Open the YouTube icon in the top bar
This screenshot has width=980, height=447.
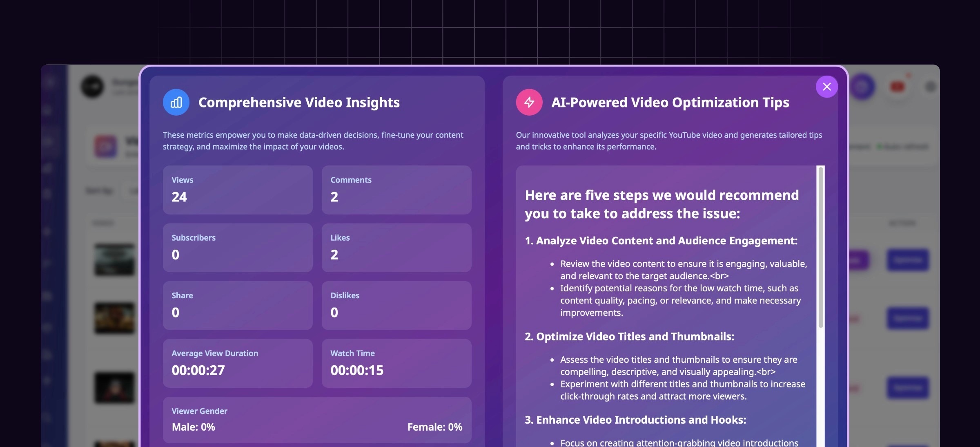(x=898, y=86)
